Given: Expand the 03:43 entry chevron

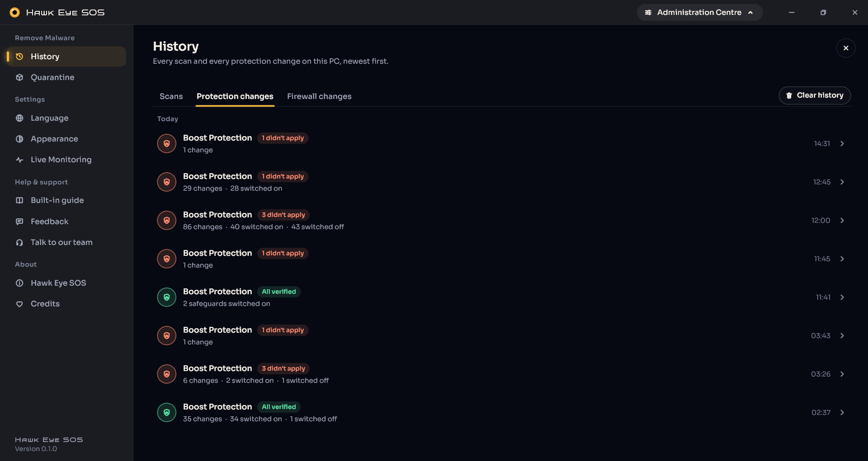Looking at the screenshot, I should click(842, 336).
